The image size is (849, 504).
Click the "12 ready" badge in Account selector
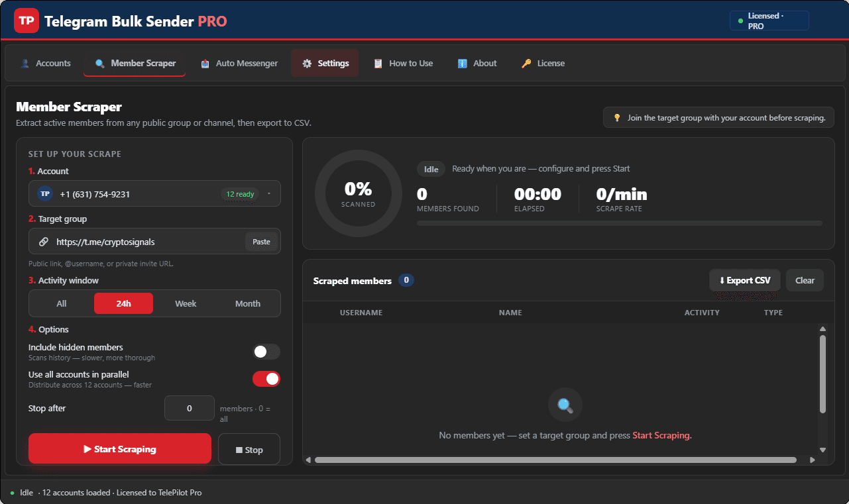(x=240, y=194)
